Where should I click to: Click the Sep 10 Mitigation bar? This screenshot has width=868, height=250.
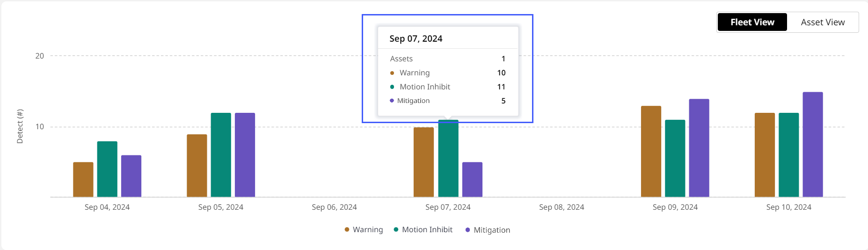pos(813,144)
